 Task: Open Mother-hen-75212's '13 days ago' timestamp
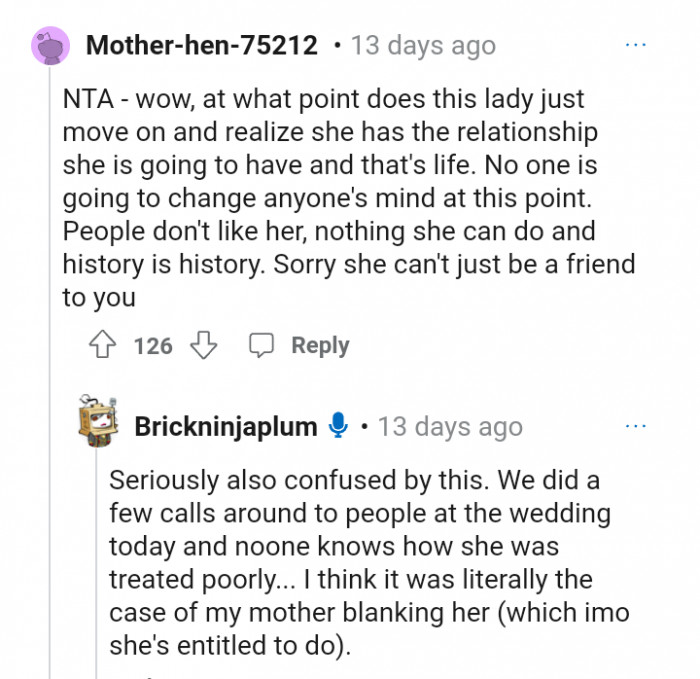[x=423, y=46]
